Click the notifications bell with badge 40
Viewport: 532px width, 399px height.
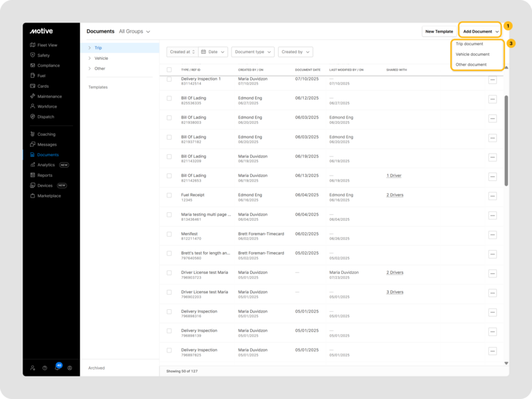[x=57, y=368]
